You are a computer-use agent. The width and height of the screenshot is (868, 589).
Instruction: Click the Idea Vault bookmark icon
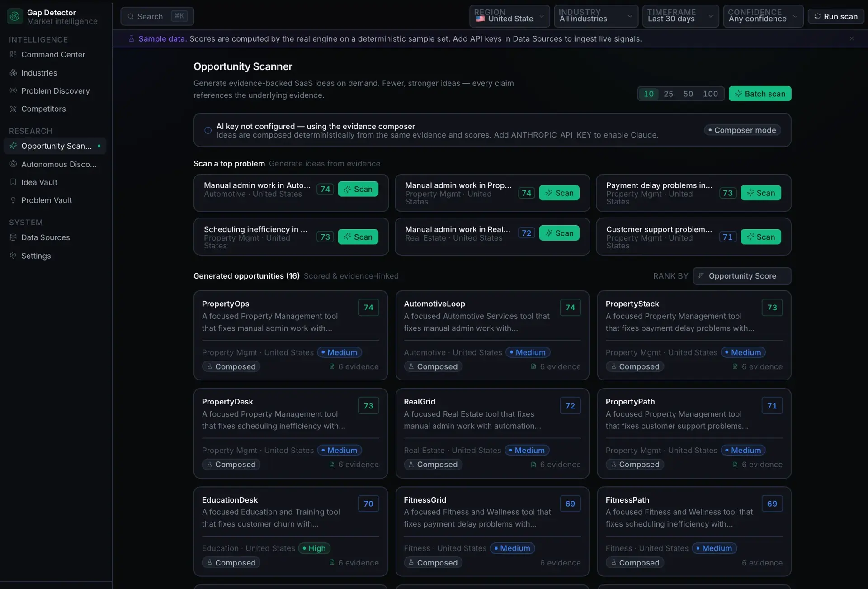coord(13,182)
